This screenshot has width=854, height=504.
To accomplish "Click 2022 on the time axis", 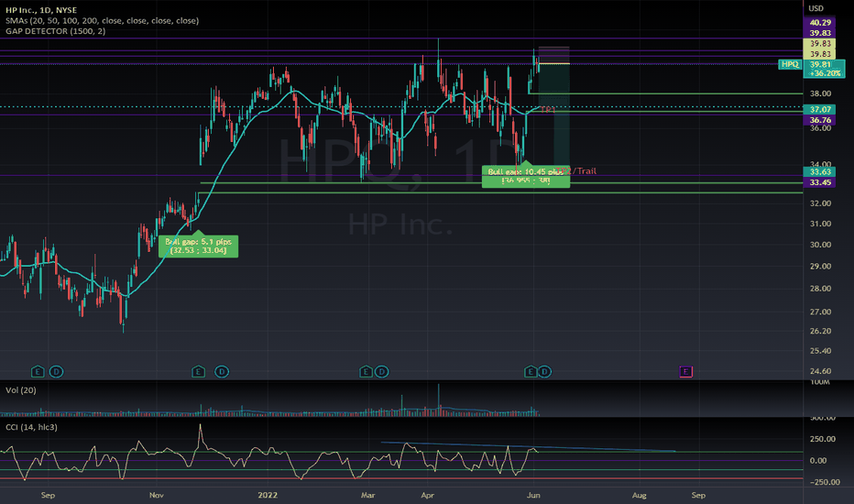I will 268,495.
